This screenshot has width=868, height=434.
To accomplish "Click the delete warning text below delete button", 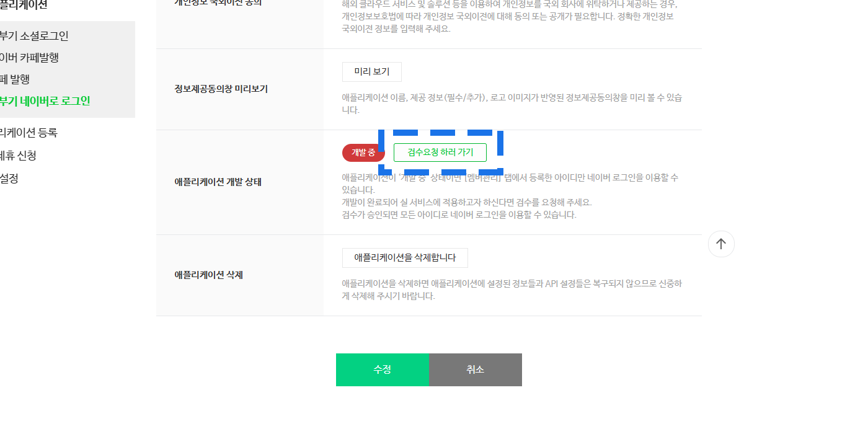I will tap(512, 290).
